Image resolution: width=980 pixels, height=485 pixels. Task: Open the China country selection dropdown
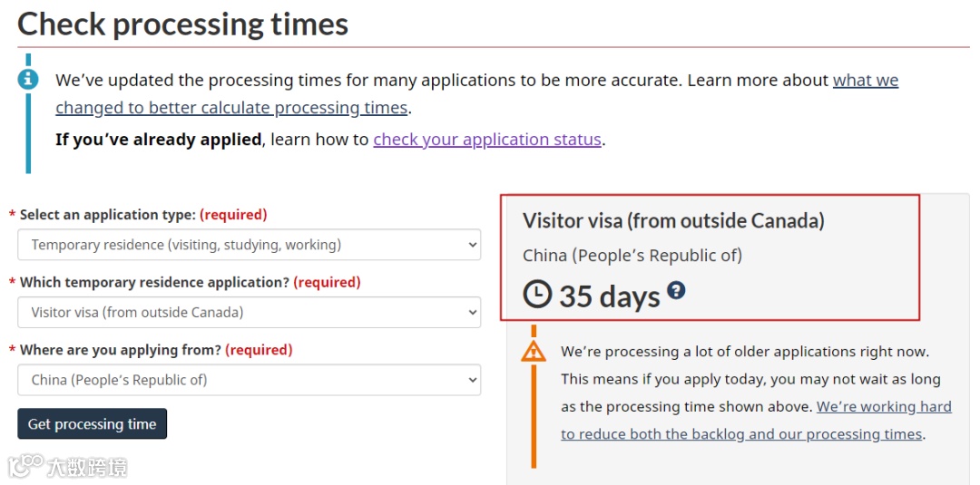[249, 380]
